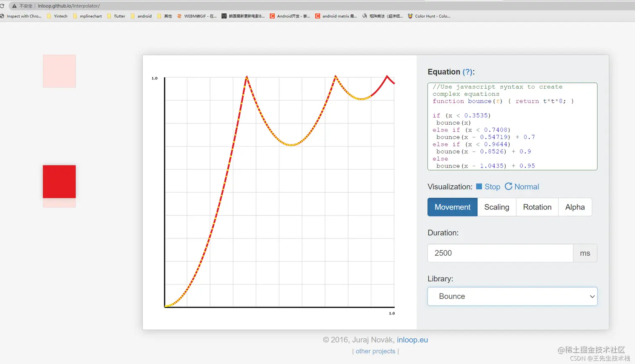This screenshot has width=635, height=364.
Task: Switch to the Alpha visualization tab
Action: point(575,207)
